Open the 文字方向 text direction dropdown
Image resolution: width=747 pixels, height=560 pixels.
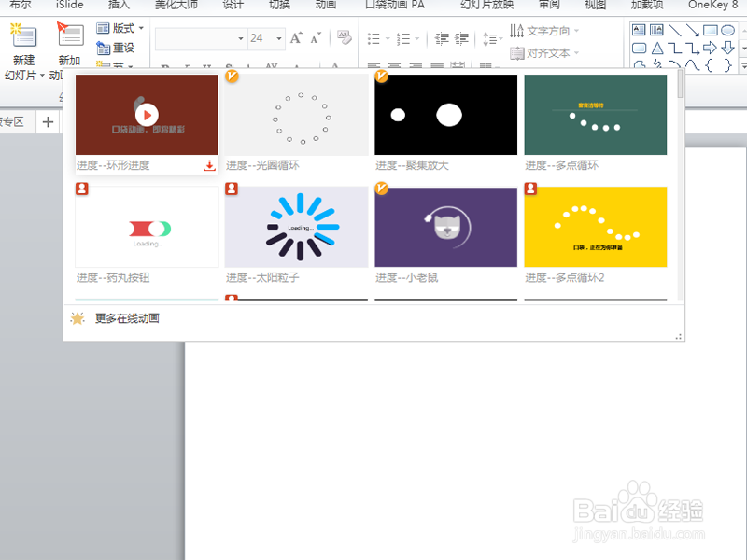tap(544, 31)
